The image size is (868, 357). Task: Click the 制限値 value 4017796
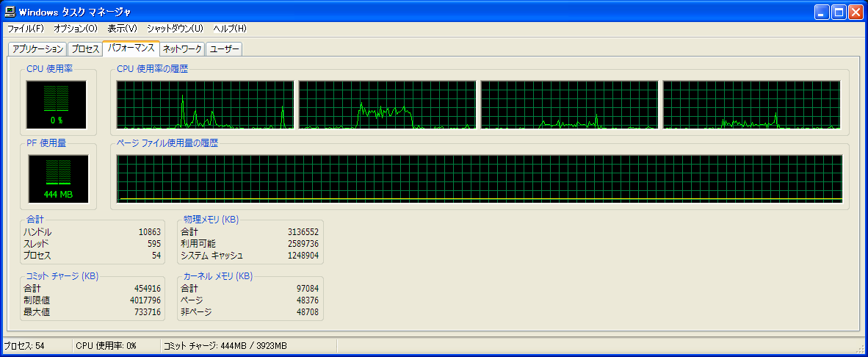pos(145,300)
